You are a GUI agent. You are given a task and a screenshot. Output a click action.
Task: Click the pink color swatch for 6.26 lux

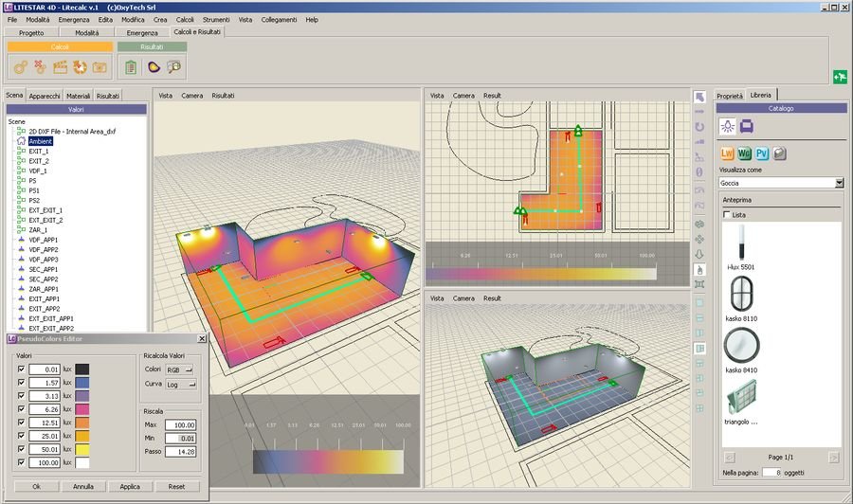[82, 409]
